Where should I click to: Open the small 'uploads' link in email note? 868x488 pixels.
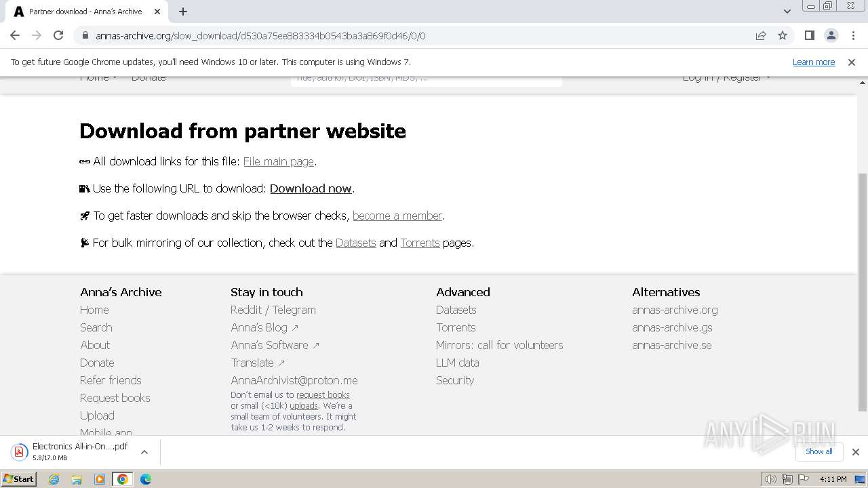click(304, 405)
